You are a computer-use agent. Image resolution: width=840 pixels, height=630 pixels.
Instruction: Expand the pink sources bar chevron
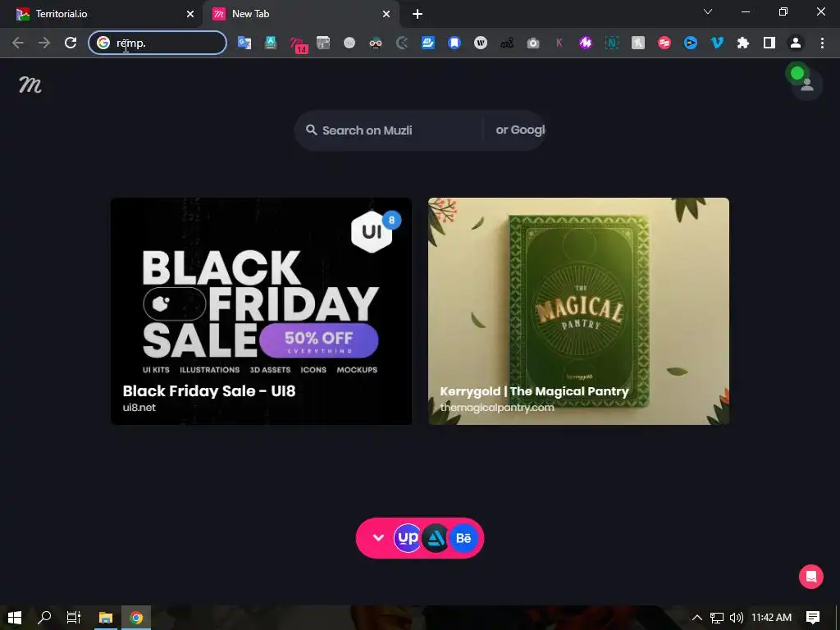[x=378, y=538]
